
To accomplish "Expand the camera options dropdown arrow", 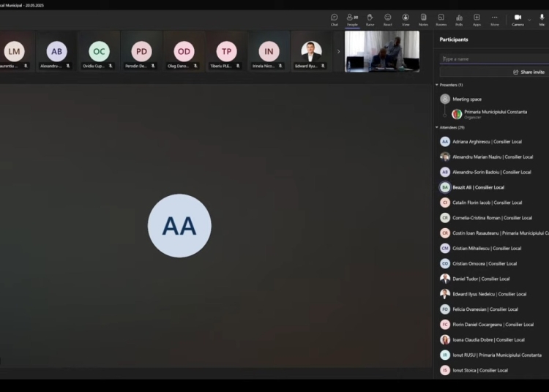I will (x=529, y=20).
